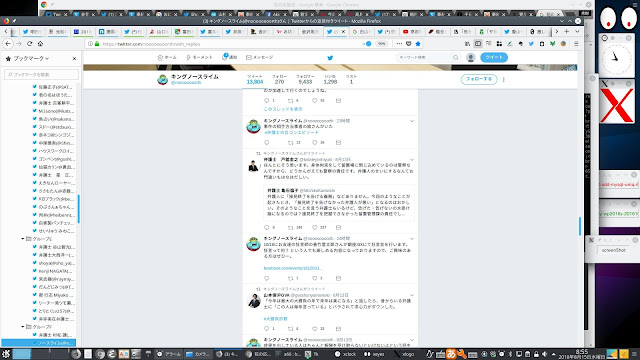Click the blue ツイート button

494,58
